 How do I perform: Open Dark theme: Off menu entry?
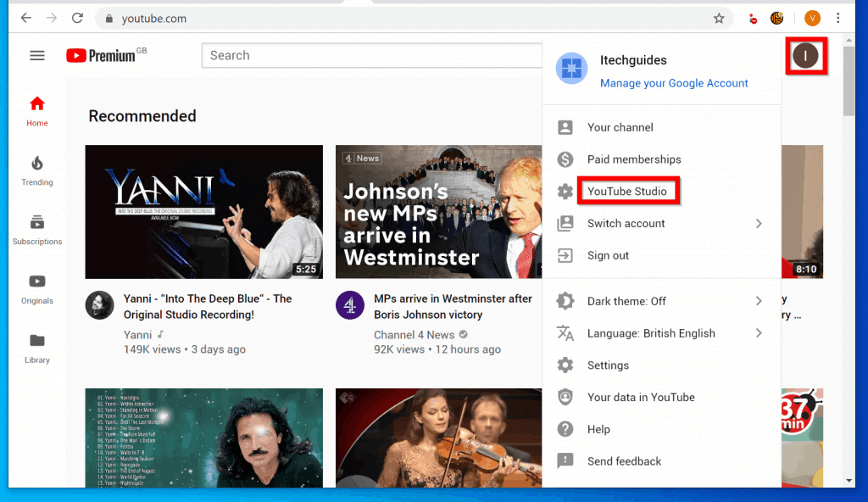[x=661, y=301]
